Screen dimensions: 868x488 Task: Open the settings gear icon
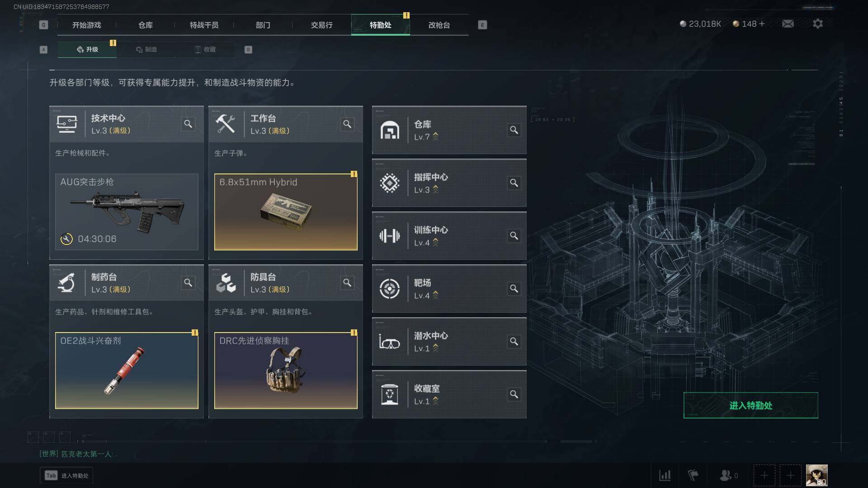(x=817, y=23)
